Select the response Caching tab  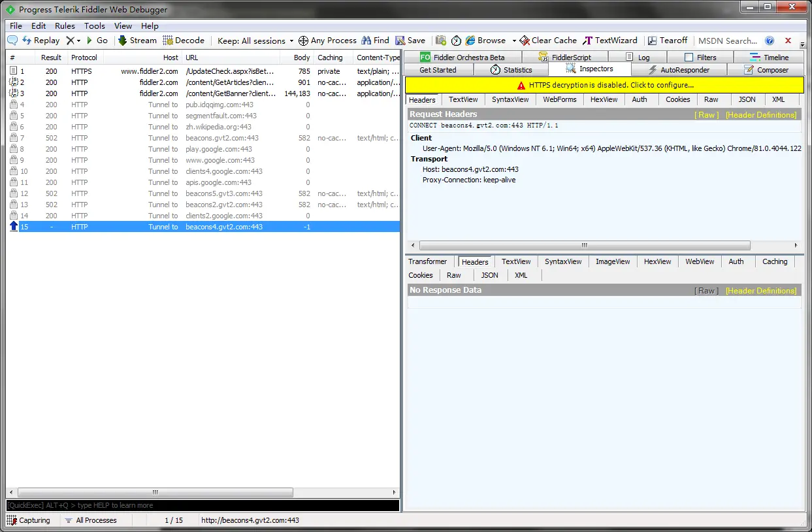775,261
